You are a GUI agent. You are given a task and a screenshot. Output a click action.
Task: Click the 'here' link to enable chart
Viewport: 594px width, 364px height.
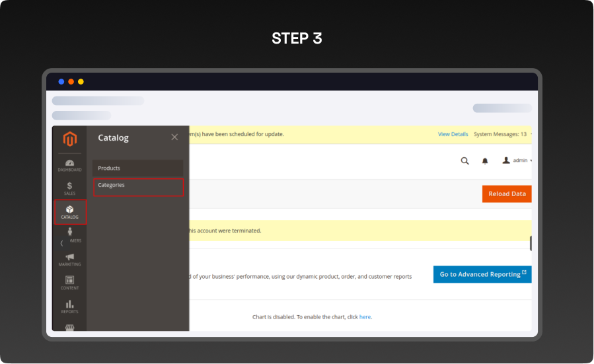[x=365, y=317]
